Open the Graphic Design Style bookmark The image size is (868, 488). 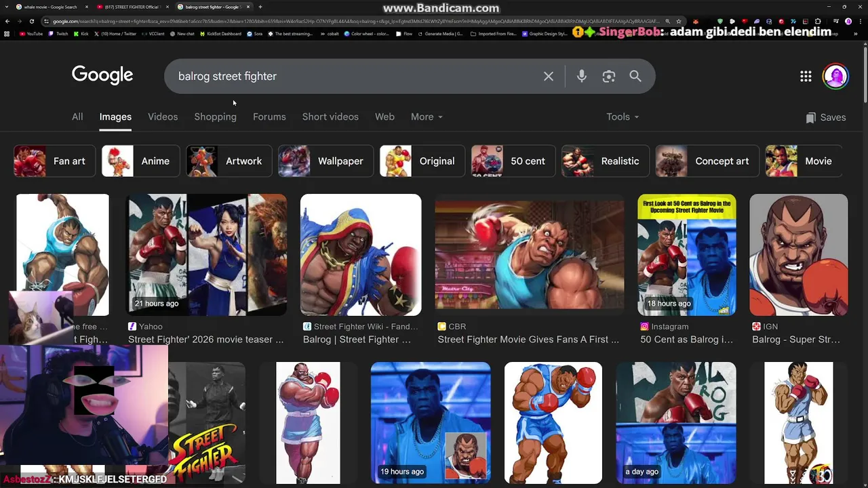click(545, 33)
